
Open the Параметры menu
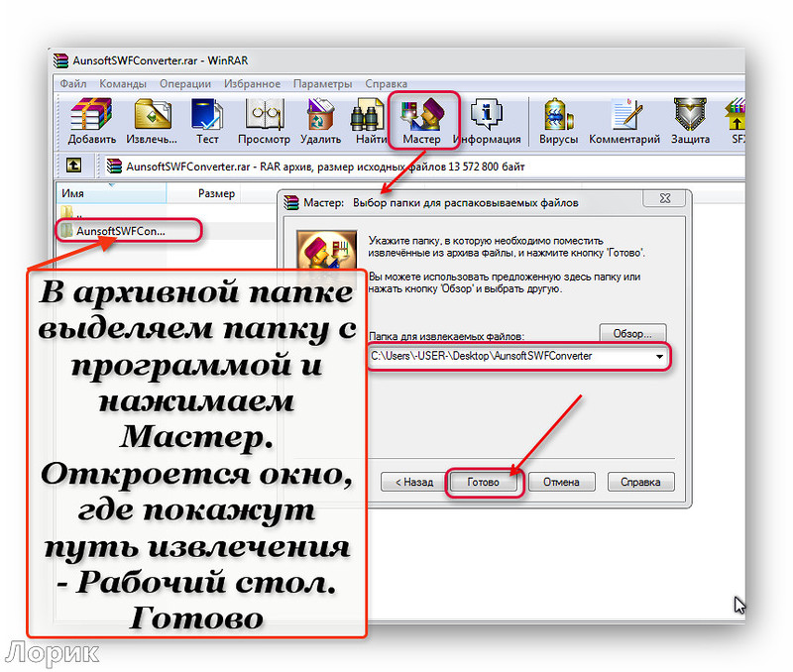pyautogui.click(x=322, y=84)
